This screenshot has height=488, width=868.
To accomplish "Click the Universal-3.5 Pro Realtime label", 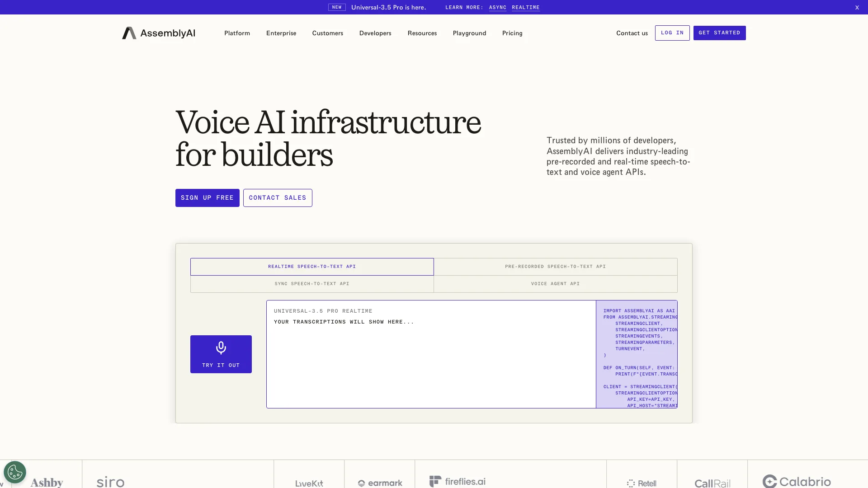I will (323, 311).
